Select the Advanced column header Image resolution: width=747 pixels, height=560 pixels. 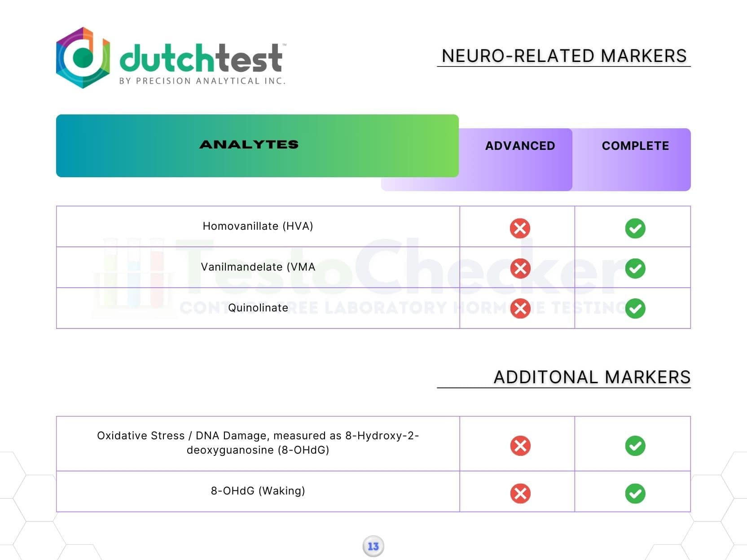point(520,146)
